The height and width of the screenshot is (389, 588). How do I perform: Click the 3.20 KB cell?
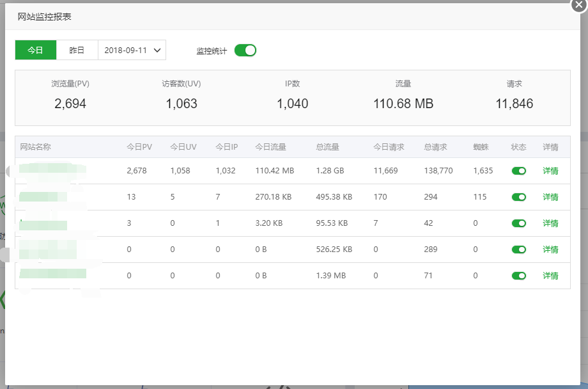point(269,223)
